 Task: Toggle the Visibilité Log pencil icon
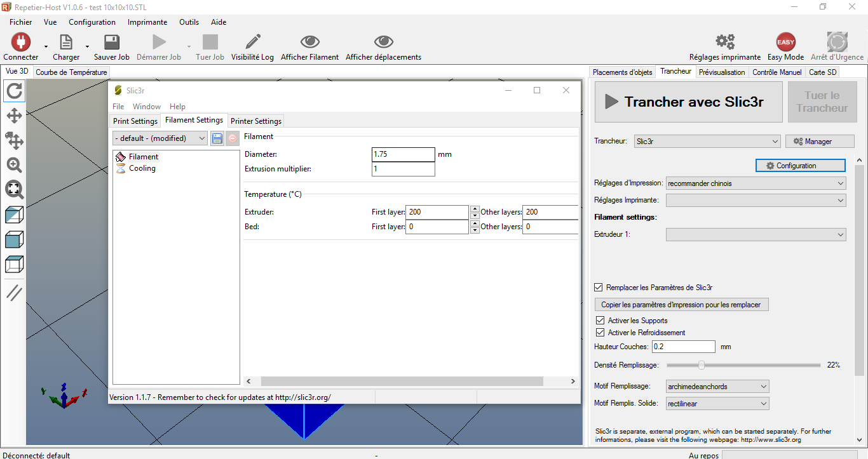[252, 42]
